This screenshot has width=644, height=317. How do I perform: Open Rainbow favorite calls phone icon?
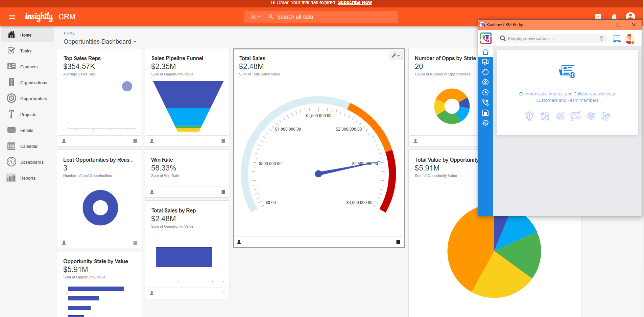pos(485,103)
